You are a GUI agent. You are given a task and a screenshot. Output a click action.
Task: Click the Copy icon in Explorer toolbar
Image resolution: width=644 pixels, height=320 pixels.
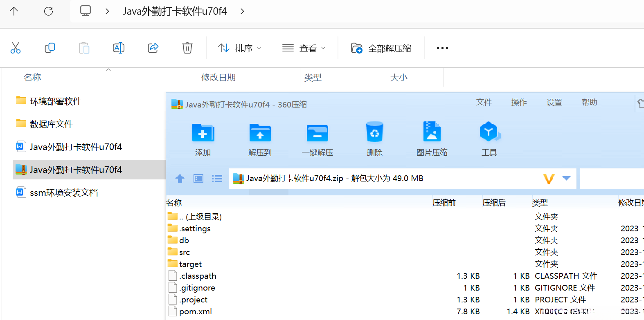pos(50,48)
